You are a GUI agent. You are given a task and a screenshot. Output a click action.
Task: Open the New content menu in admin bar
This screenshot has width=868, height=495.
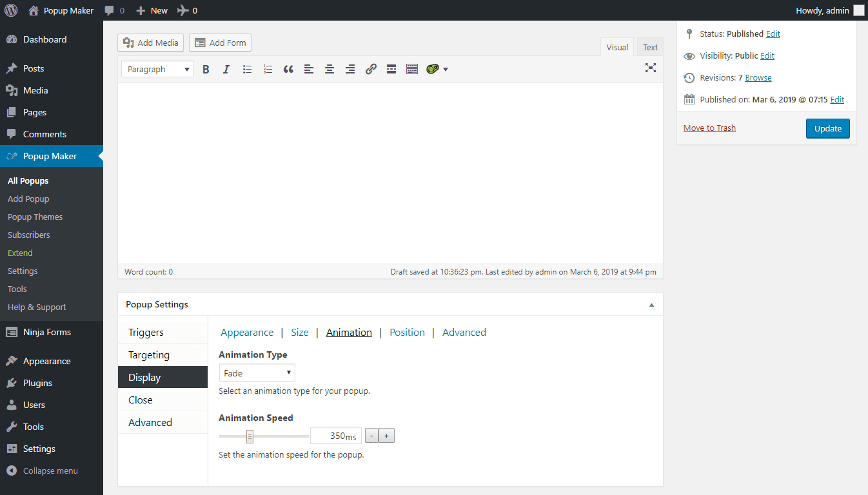pos(152,10)
